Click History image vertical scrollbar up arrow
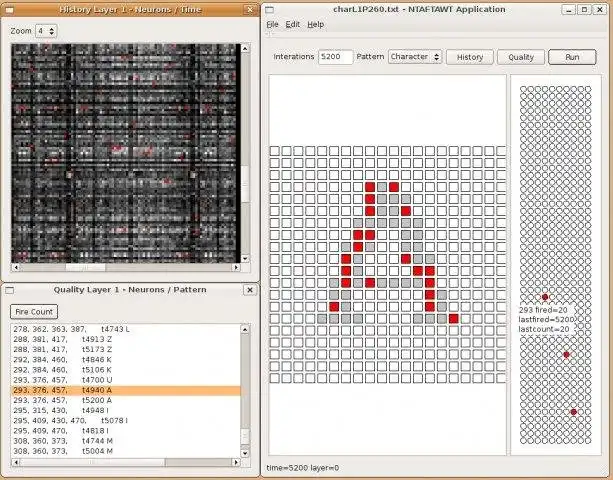 coord(245,48)
